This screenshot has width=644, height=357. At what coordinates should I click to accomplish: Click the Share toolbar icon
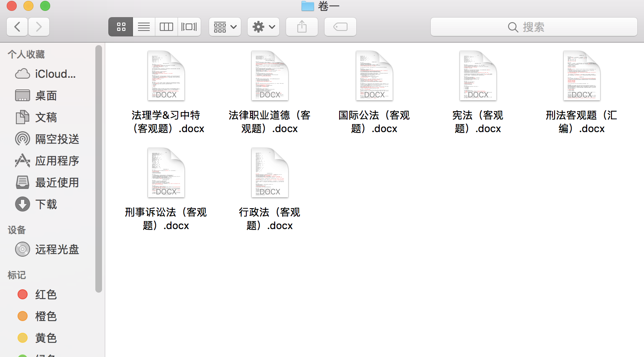[302, 27]
